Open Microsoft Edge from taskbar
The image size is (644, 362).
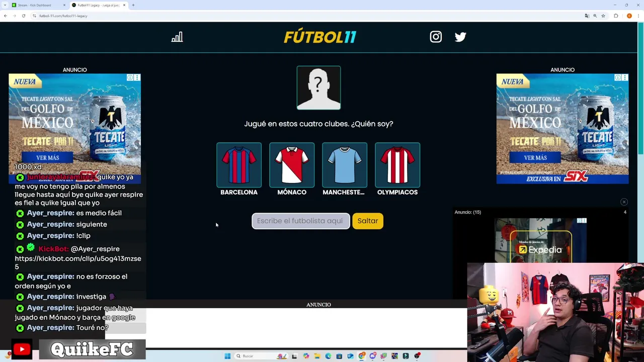(x=328, y=356)
